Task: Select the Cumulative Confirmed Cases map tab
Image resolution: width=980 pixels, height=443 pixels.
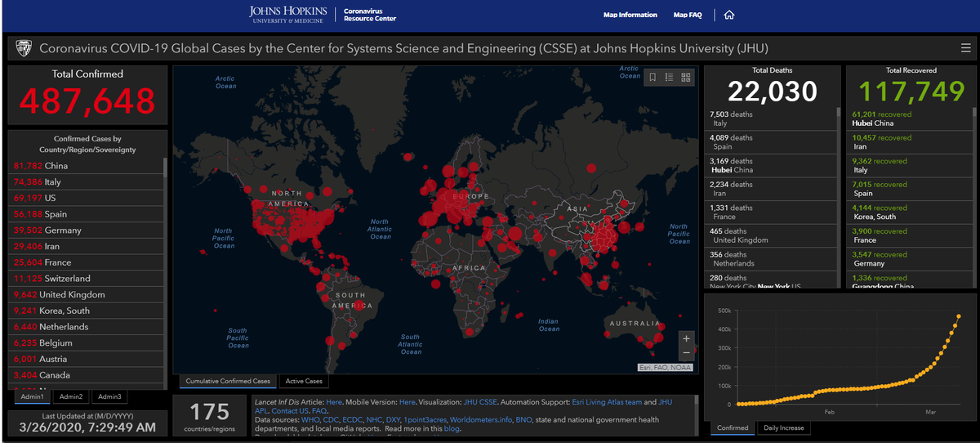Action: pos(228,381)
